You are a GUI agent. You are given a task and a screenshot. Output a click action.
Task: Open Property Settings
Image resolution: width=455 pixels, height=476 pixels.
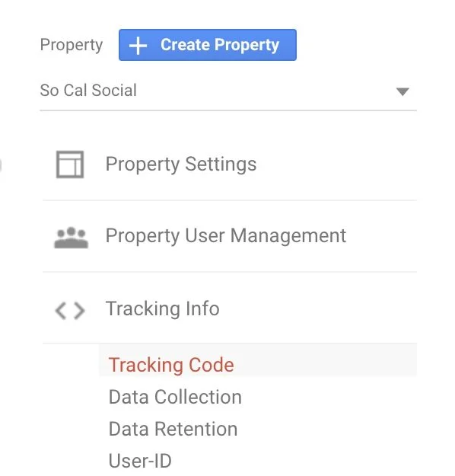(181, 165)
